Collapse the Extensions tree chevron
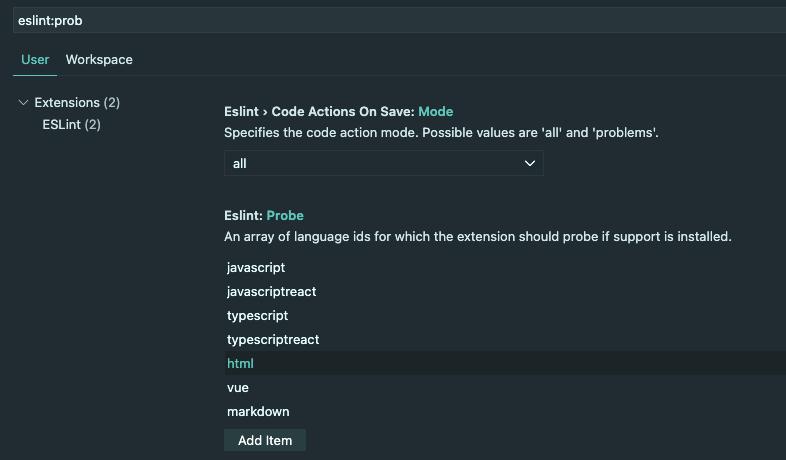This screenshot has height=460, width=786. pos(24,103)
